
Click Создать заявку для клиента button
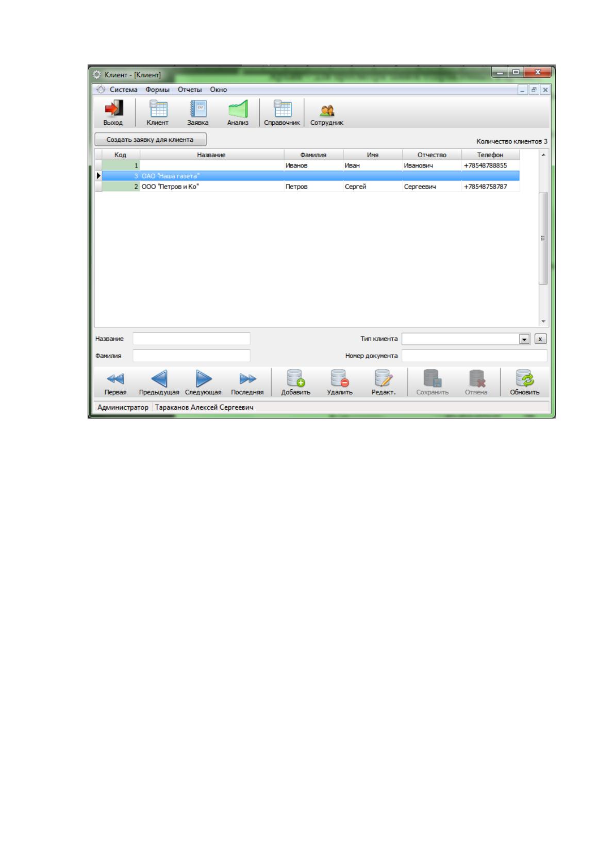pyautogui.click(x=150, y=140)
